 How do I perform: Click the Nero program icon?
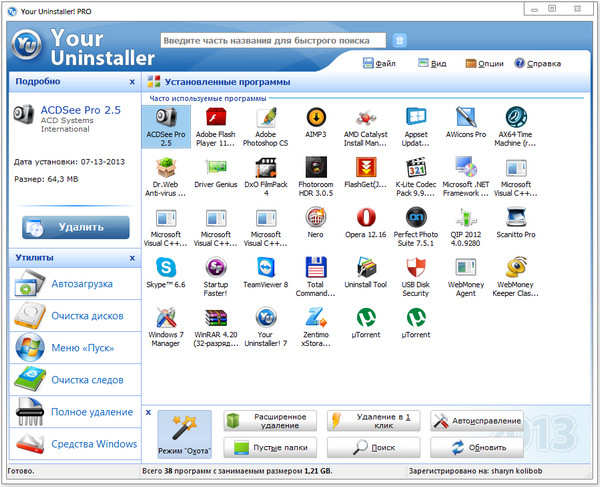tap(316, 218)
